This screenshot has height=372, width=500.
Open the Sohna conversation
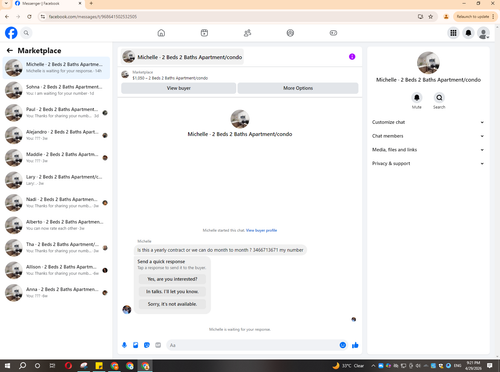point(56,90)
